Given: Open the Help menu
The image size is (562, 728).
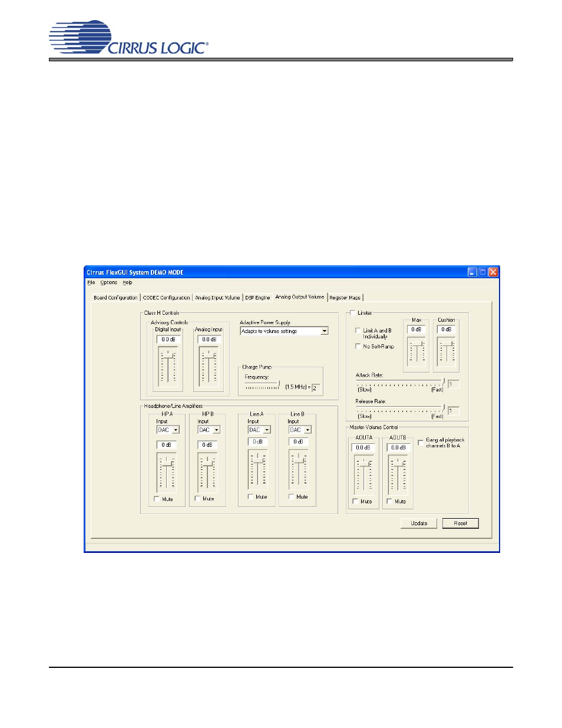Looking at the screenshot, I should [127, 282].
